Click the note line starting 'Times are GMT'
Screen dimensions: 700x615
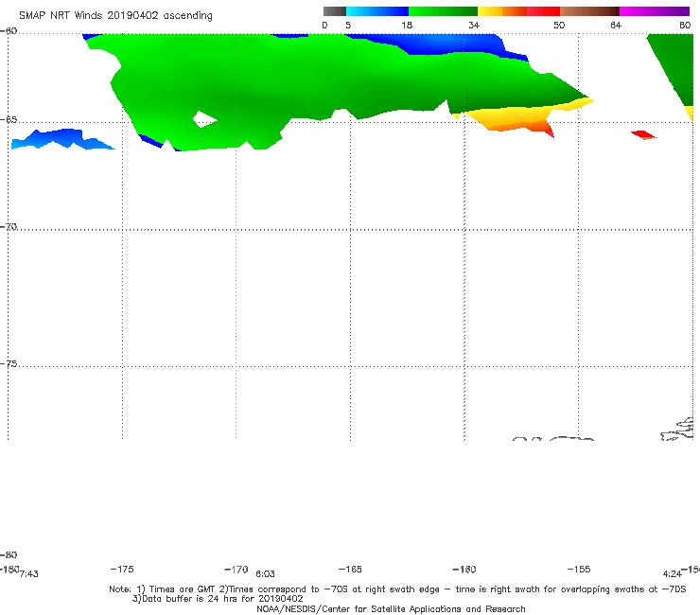point(397,589)
